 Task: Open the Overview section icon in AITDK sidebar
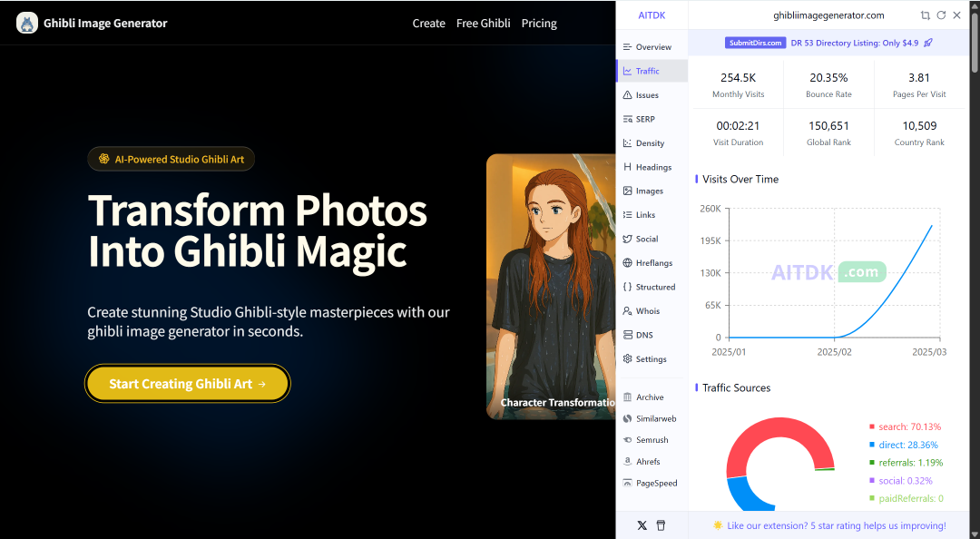(x=628, y=47)
